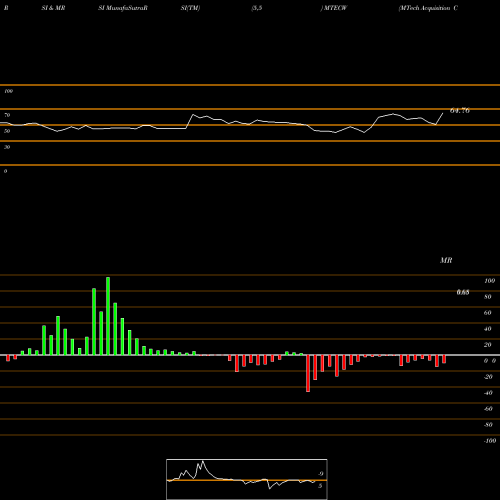
Task: Click the 50 level label on RSI axis
Action: pyautogui.click(x=7, y=131)
